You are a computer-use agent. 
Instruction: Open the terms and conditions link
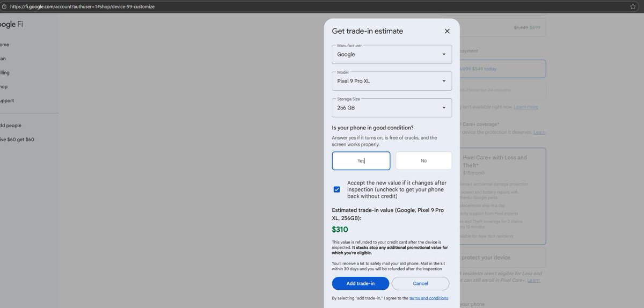[x=428, y=298]
